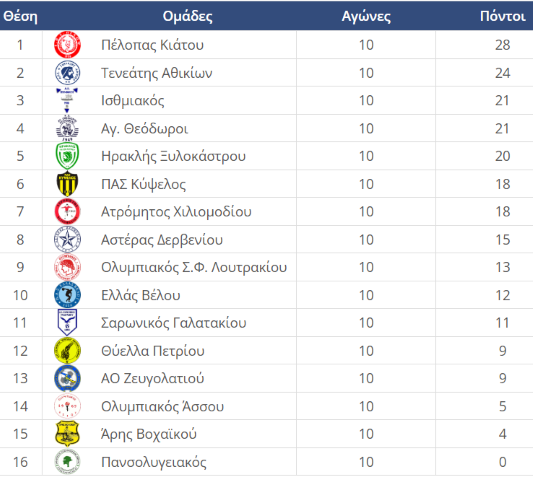The width and height of the screenshot is (533, 480).
Task: Click the Ελλάς Βέλου blue discus logo
Action: coord(67,295)
